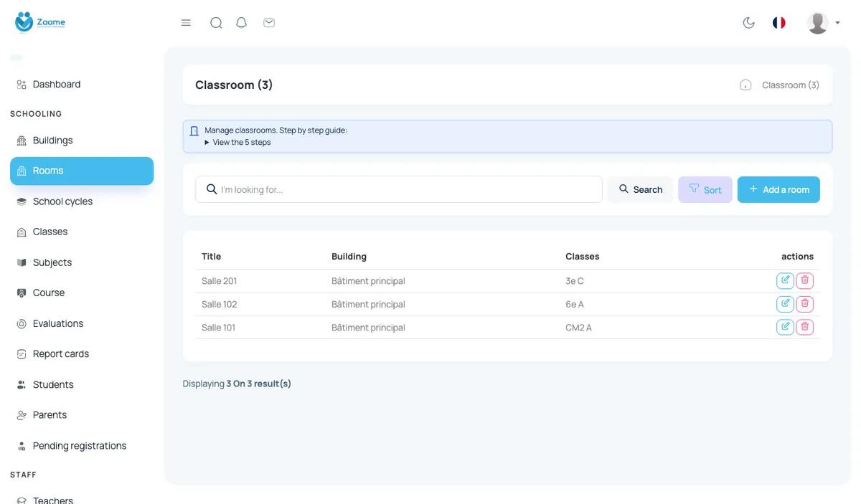Click the Students icon in sidebar
Screen dimensions: 861x504
[22, 384]
